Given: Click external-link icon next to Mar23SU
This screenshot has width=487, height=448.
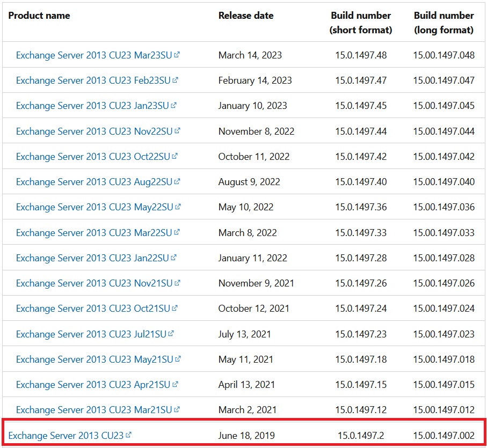Looking at the screenshot, I should (x=177, y=55).
